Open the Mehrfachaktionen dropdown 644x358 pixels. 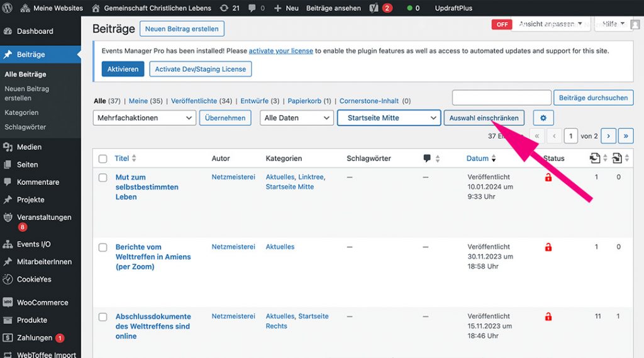pos(145,118)
